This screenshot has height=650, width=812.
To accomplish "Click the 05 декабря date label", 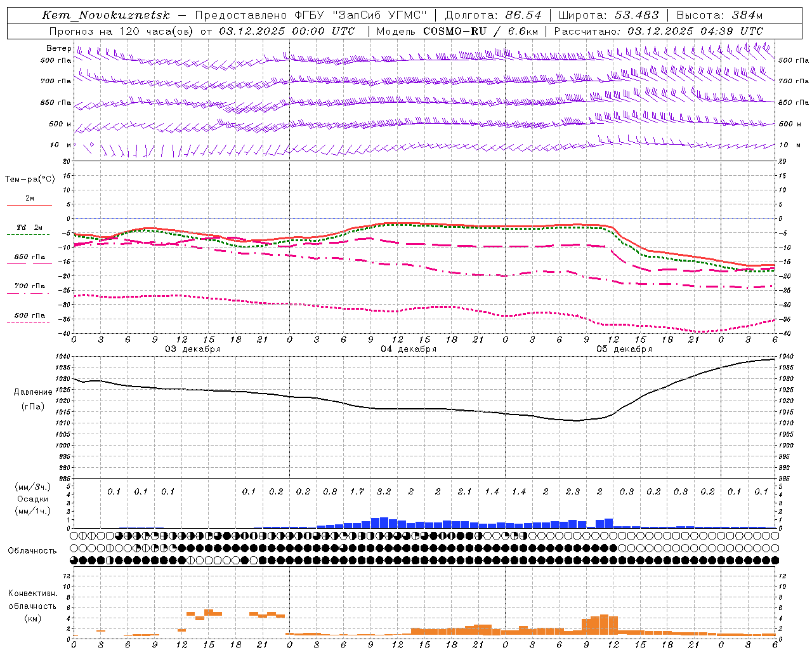I will [624, 349].
